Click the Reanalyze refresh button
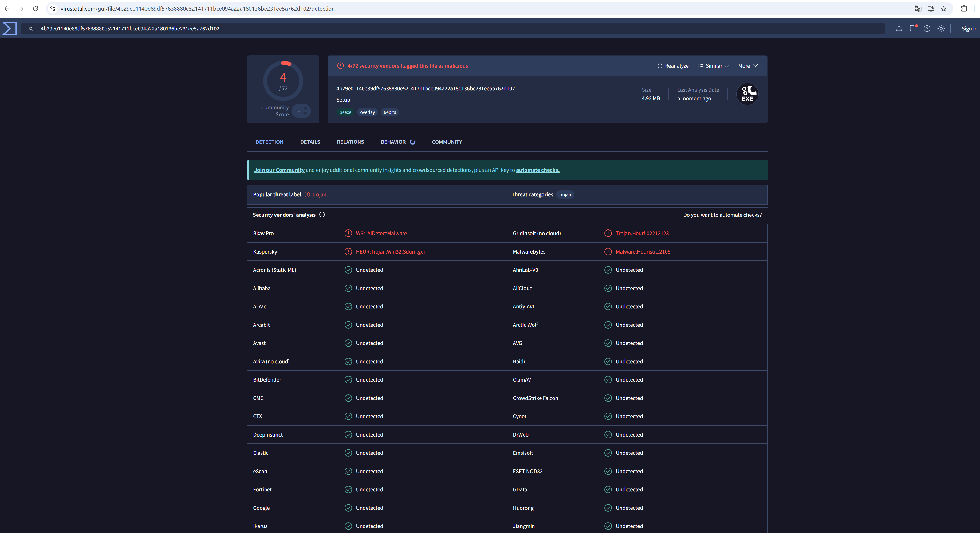980x533 pixels. point(673,66)
